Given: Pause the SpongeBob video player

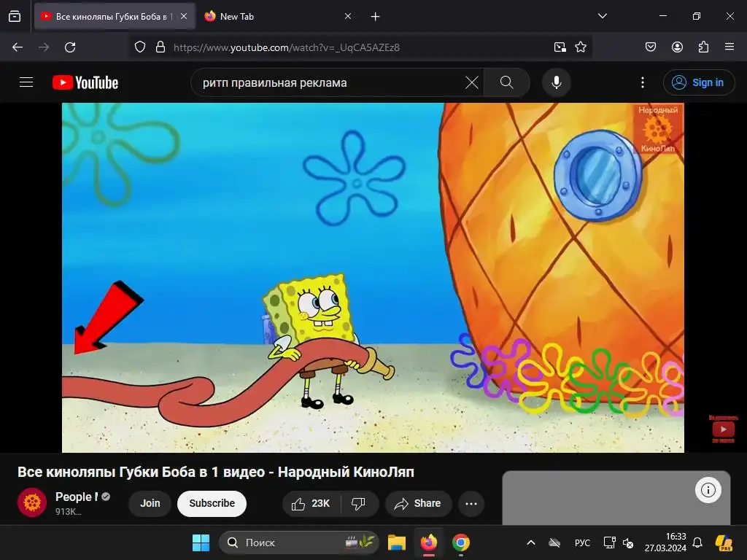Looking at the screenshot, I should [373, 278].
